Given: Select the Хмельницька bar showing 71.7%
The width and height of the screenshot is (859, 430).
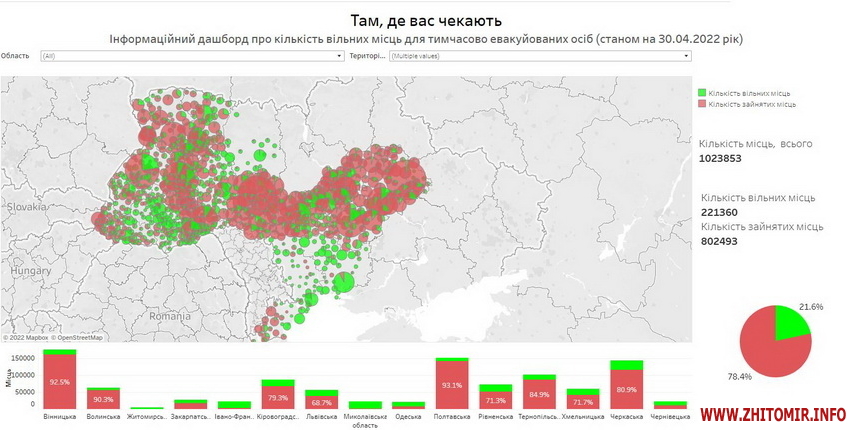Looking at the screenshot, I should (x=582, y=401).
